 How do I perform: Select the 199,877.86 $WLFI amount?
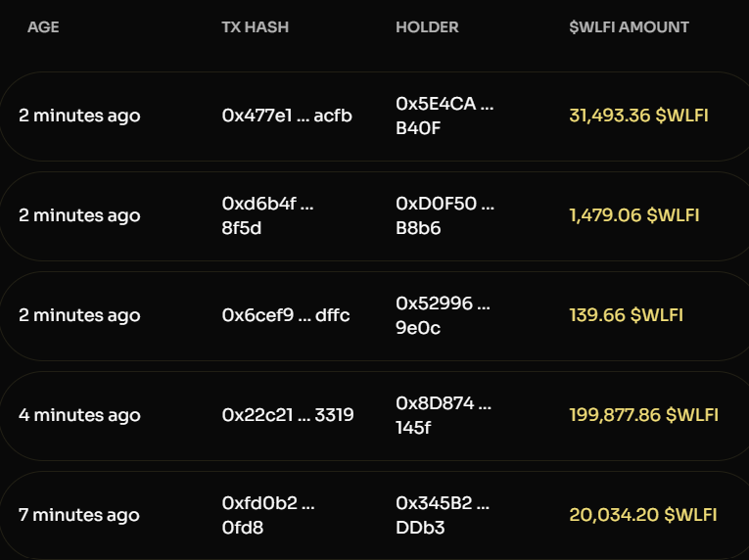click(643, 415)
